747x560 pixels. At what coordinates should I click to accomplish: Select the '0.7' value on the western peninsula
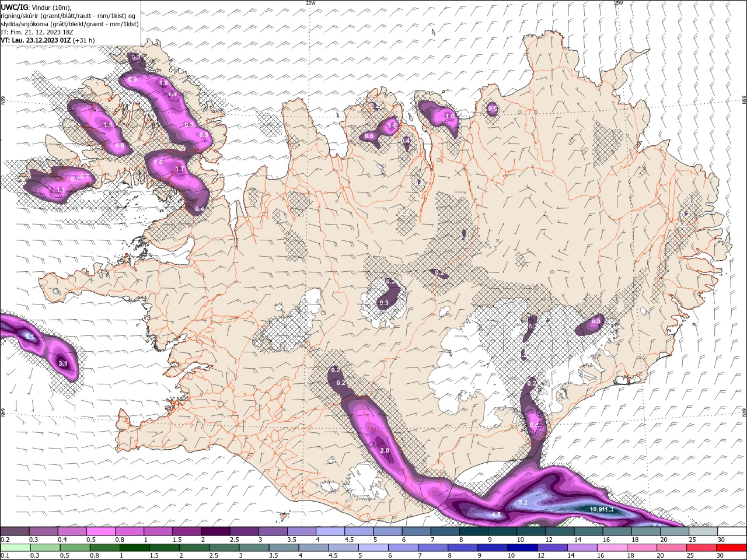85,176
